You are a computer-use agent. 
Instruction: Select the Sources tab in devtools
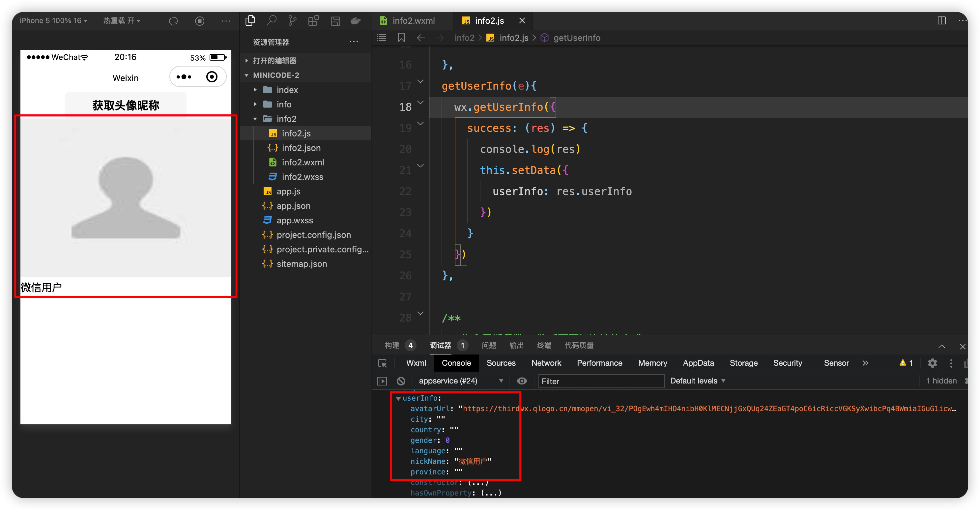[500, 363]
